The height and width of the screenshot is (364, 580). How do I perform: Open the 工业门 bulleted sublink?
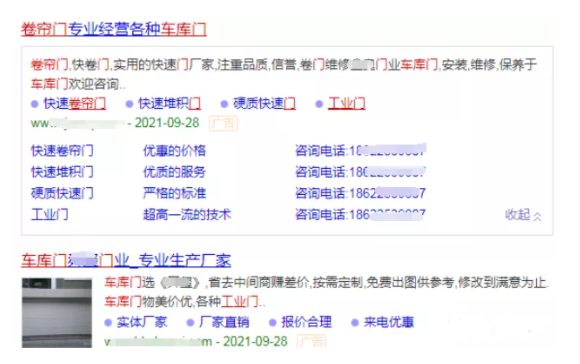coord(346,104)
